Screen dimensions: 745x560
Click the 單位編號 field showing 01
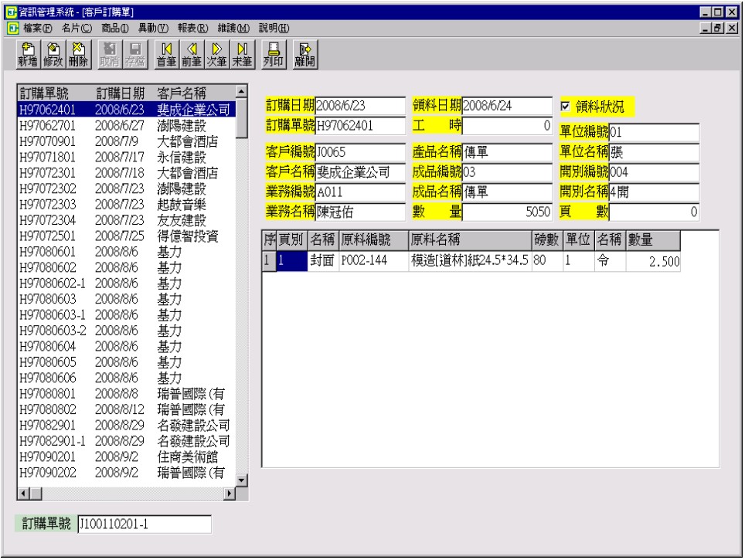(x=654, y=132)
